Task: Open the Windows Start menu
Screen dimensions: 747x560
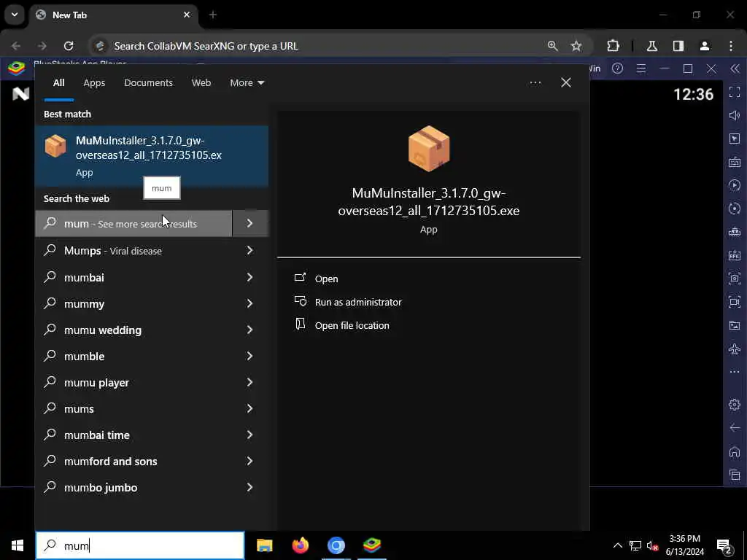Action: [18, 545]
